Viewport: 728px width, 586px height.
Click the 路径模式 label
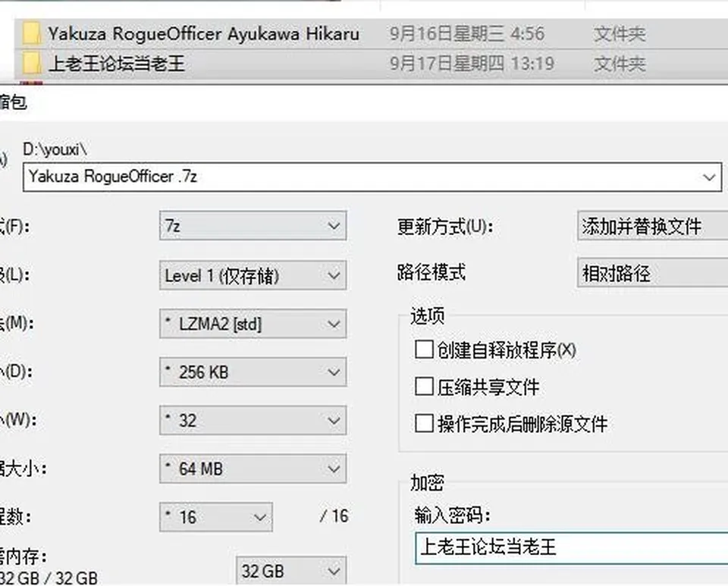click(431, 272)
